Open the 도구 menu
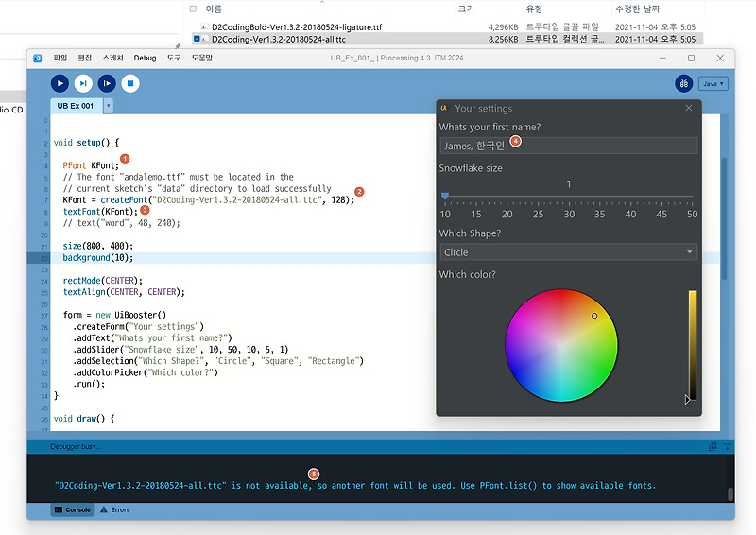 click(174, 58)
